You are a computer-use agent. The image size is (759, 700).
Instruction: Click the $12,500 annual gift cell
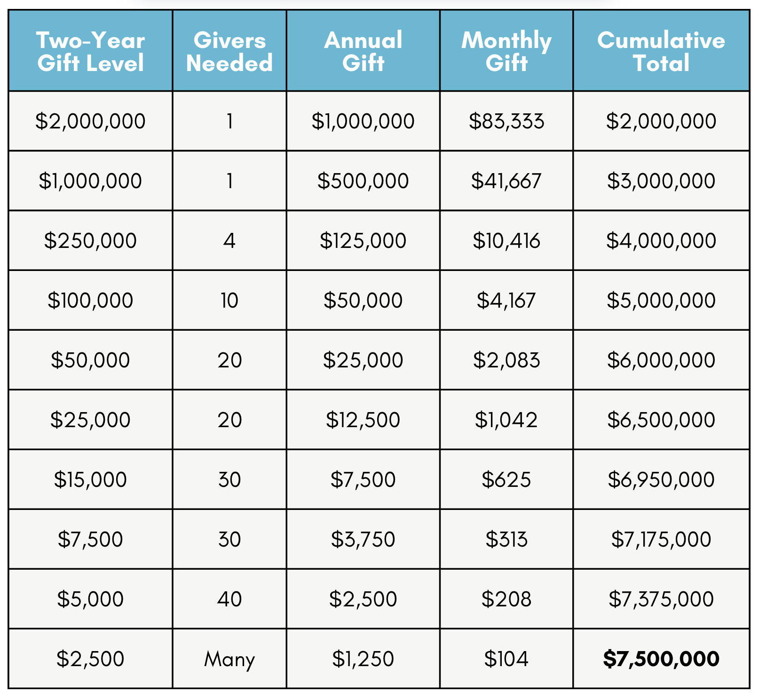point(363,420)
